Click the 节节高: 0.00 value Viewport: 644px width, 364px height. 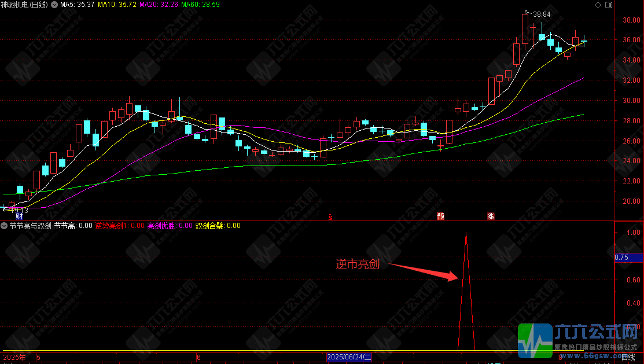[x=73, y=226]
